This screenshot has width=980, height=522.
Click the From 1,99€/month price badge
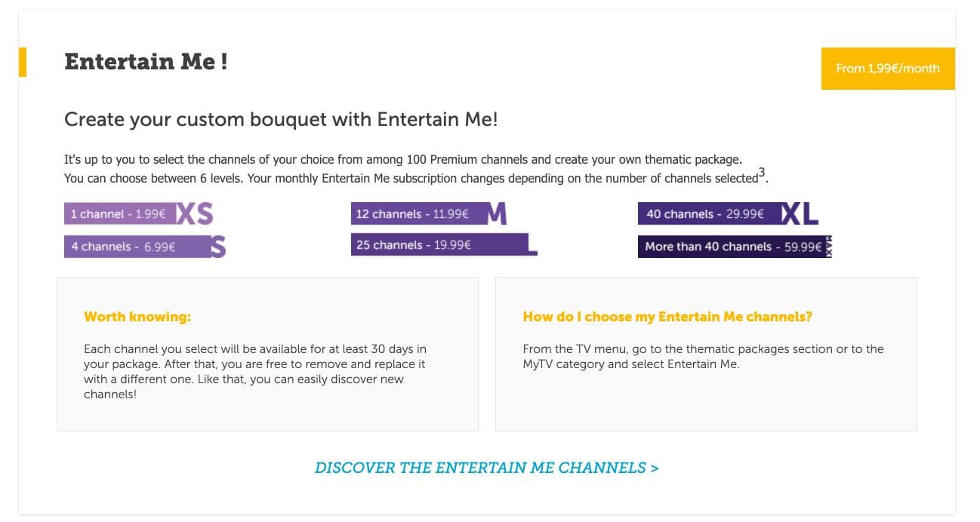[x=887, y=69]
